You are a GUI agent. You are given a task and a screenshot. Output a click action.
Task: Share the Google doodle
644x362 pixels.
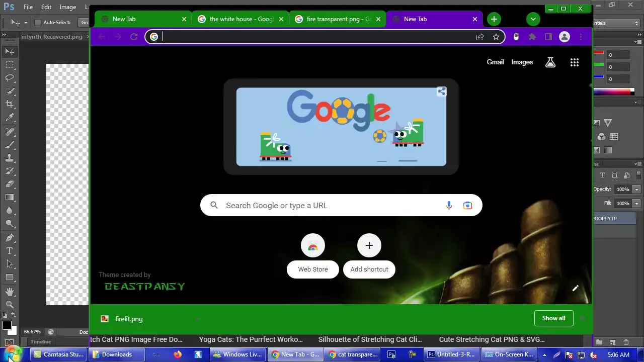441,92
